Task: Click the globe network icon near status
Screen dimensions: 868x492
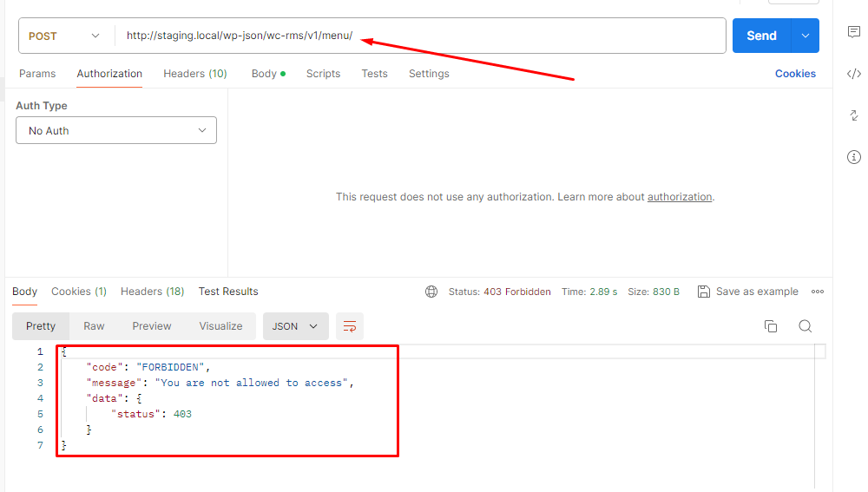Action: coord(431,292)
